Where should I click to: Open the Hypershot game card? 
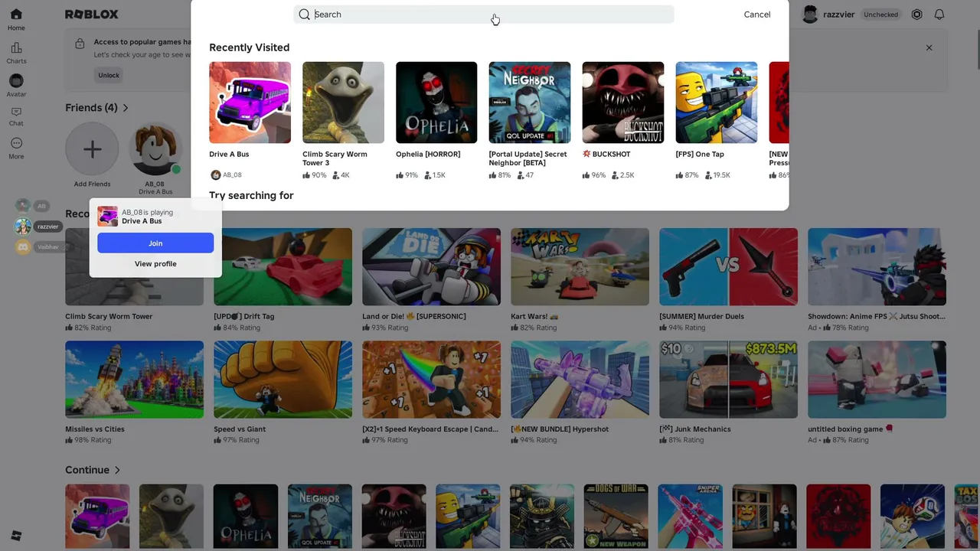point(580,380)
